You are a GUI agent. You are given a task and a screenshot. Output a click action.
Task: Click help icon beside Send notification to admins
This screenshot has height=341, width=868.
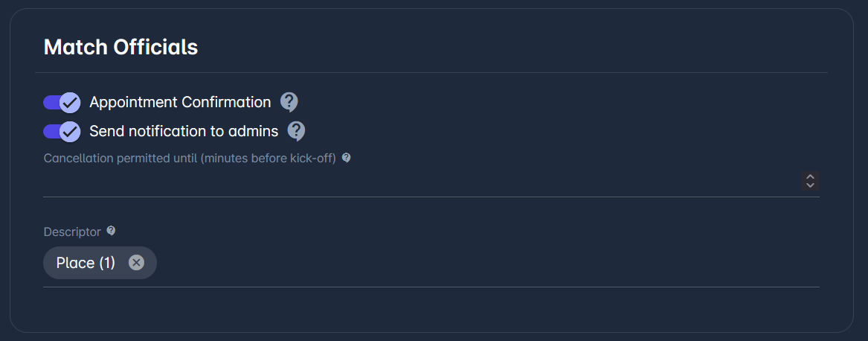296,131
